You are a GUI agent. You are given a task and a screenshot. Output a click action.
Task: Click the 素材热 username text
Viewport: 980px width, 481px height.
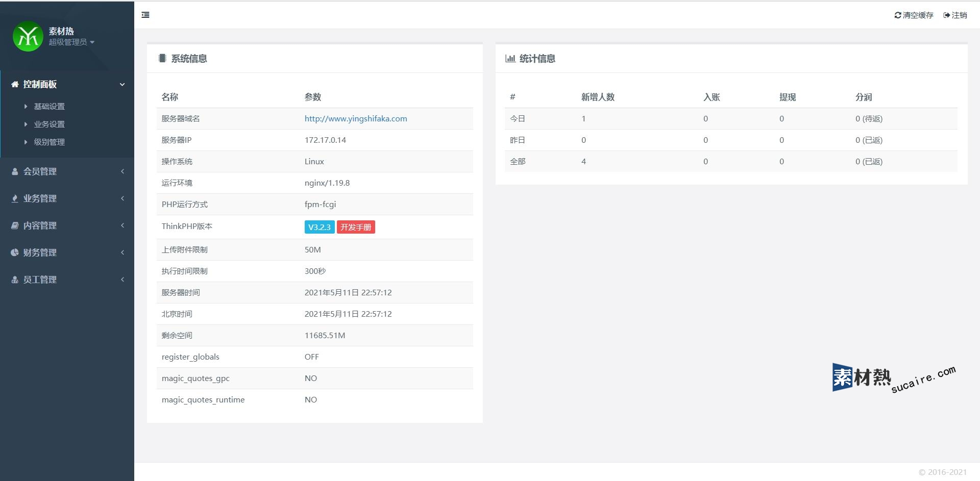click(x=61, y=31)
